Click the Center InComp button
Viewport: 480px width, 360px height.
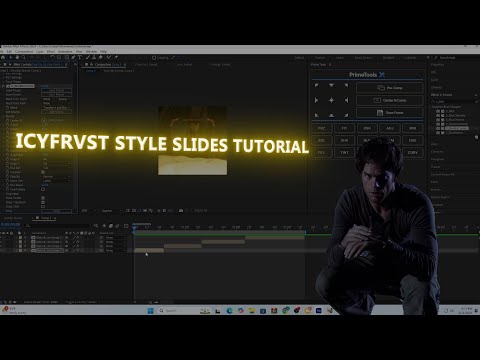390,100
